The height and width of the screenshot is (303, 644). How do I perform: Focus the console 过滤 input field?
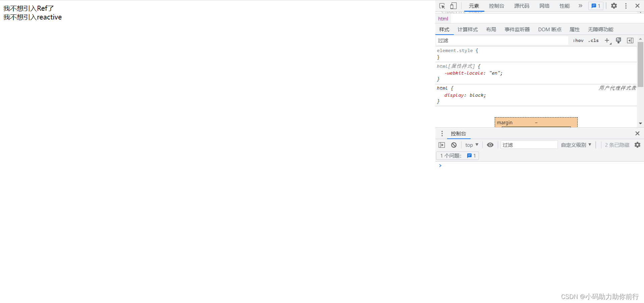click(x=529, y=145)
